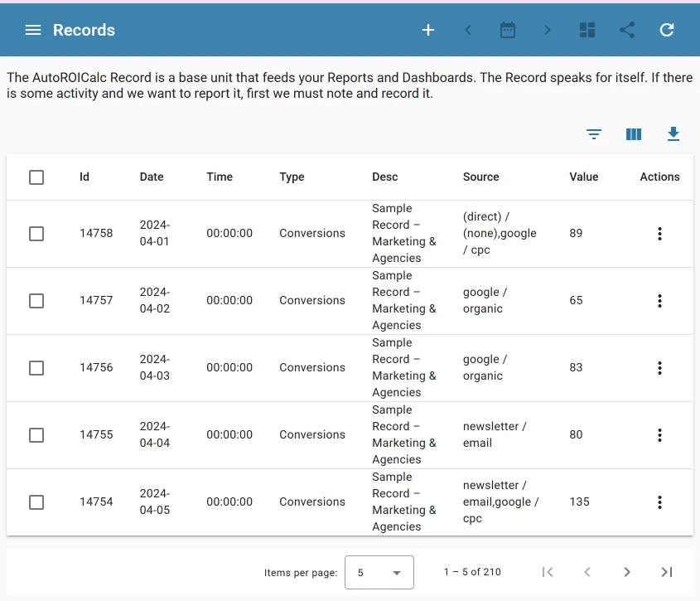Navigate to previous date with left chevron
Screen dimensions: 700x601
tap(467, 30)
